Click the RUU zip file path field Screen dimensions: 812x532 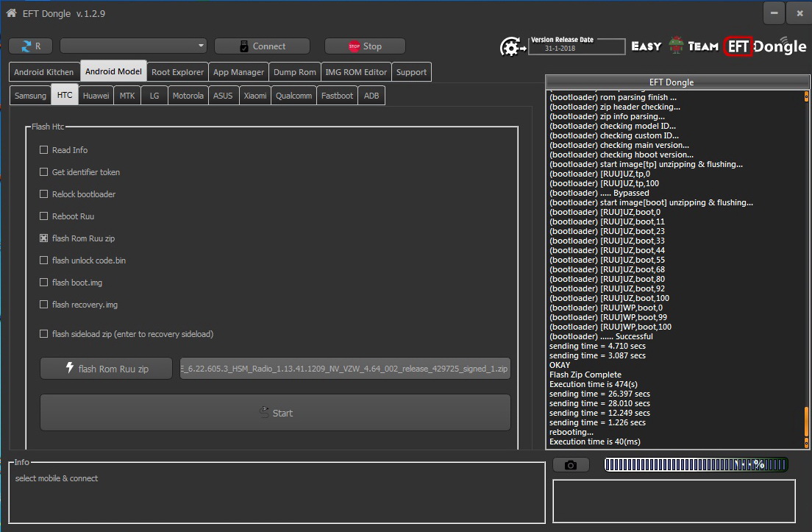345,369
